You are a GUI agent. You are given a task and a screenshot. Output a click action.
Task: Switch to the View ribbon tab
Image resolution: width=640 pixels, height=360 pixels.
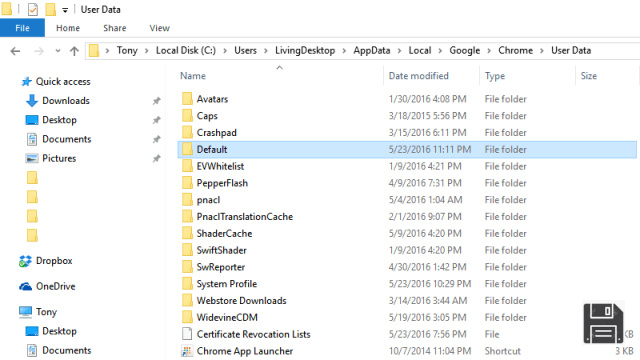point(159,28)
